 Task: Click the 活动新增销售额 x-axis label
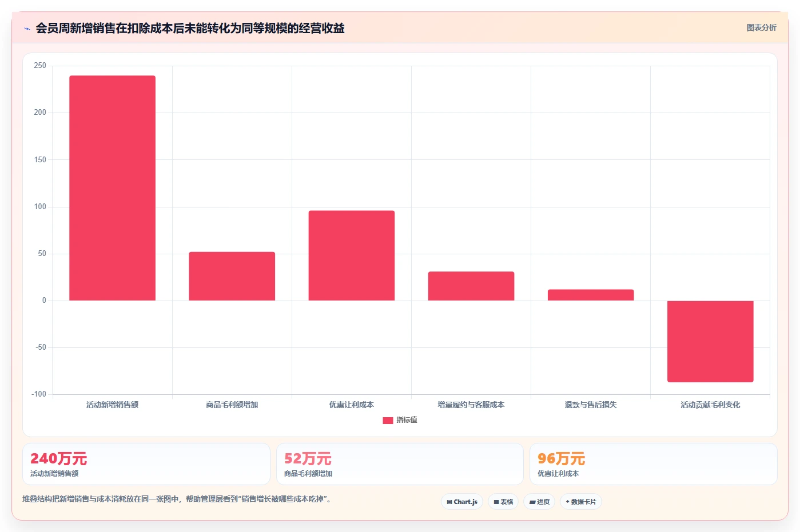pos(112,405)
